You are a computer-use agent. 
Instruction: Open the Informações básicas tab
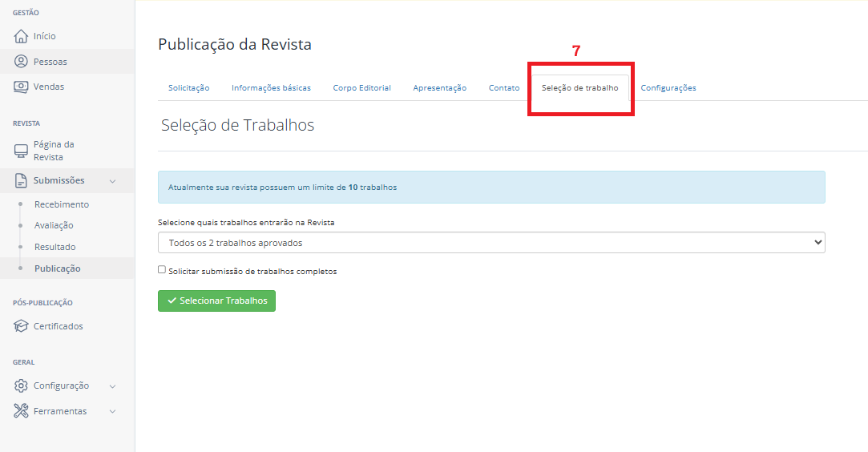[x=271, y=88]
